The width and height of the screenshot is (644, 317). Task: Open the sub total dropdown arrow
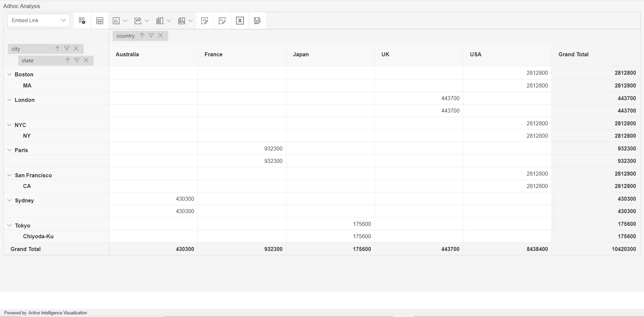[x=169, y=21]
